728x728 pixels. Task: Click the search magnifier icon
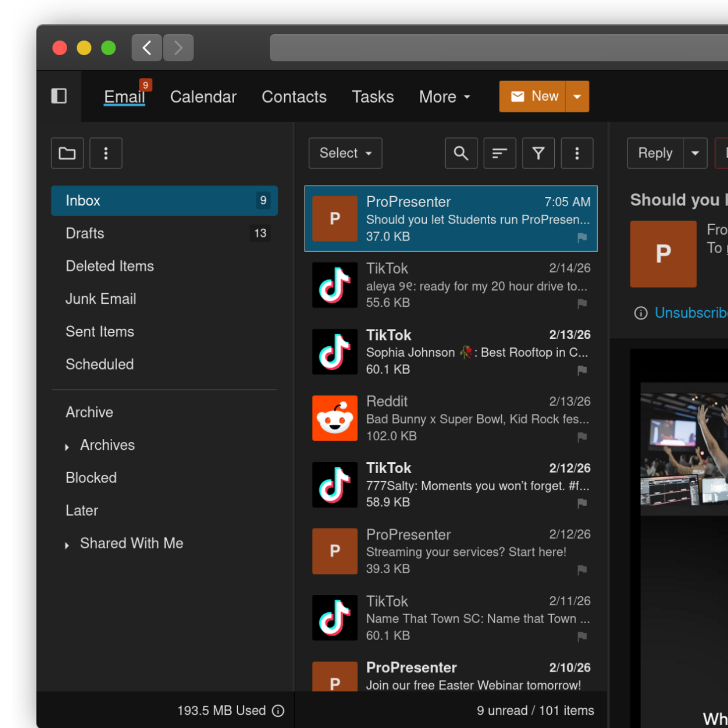(461, 153)
